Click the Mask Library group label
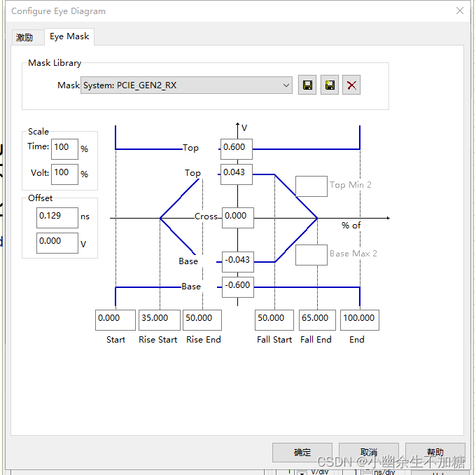 click(x=55, y=63)
